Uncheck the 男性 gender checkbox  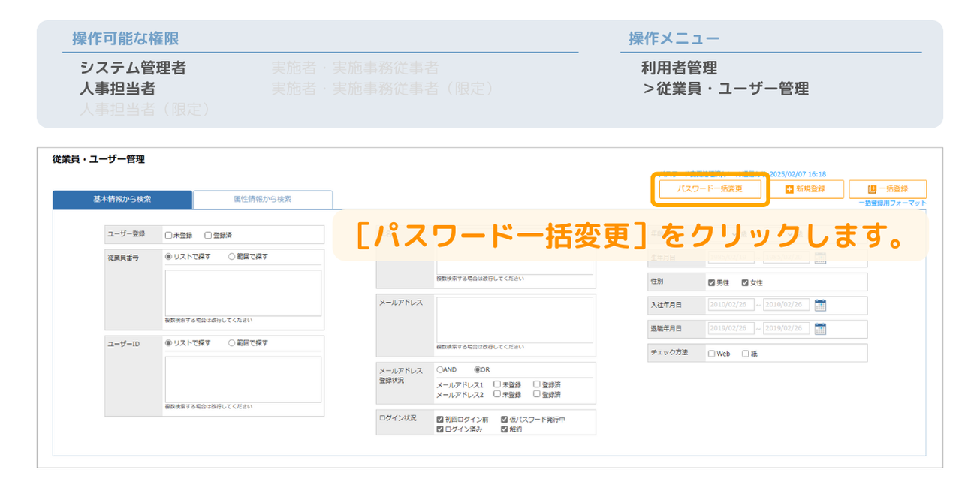click(712, 282)
